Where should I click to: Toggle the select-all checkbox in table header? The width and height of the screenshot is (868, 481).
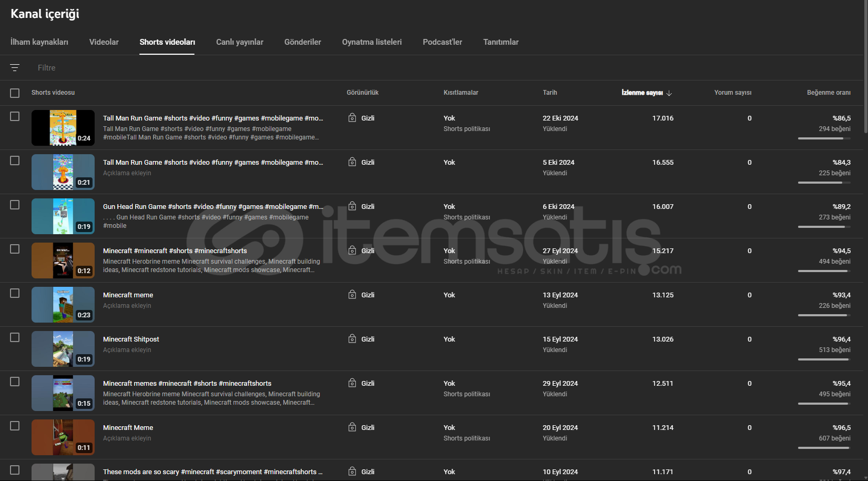[15, 93]
